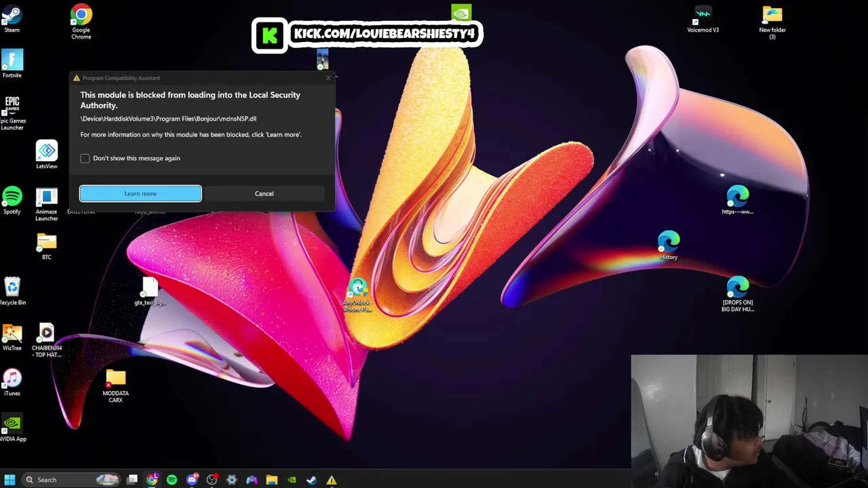This screenshot has height=488, width=868.
Task: Open the Spotify desktop shortcut
Action: click(x=12, y=201)
